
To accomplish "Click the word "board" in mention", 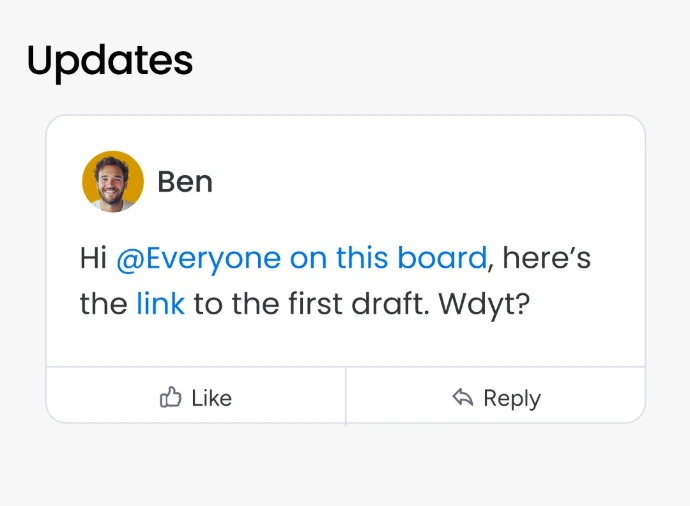I will click(442, 258).
